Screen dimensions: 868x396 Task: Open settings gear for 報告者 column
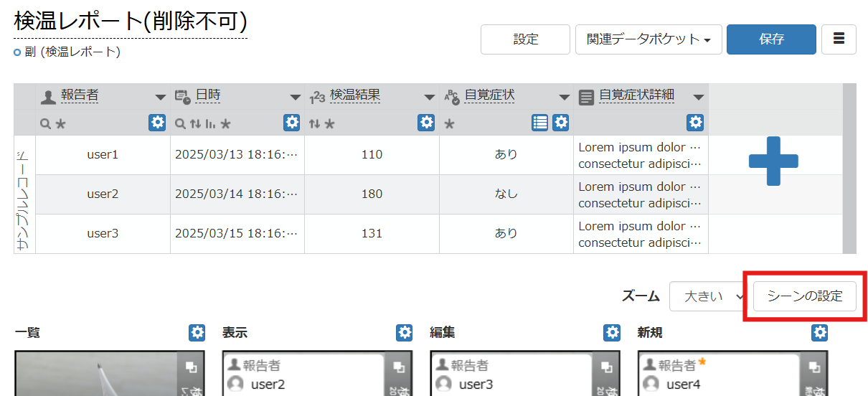[157, 123]
